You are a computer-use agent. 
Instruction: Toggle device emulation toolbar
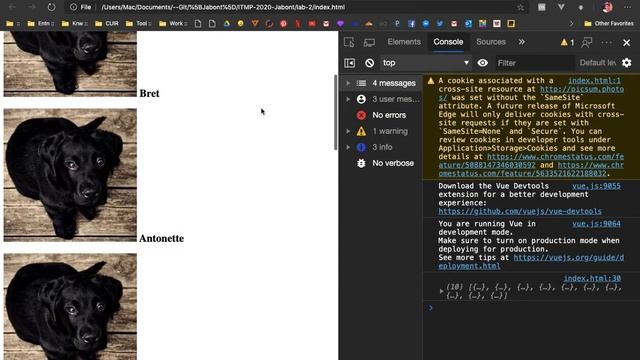[x=369, y=42]
